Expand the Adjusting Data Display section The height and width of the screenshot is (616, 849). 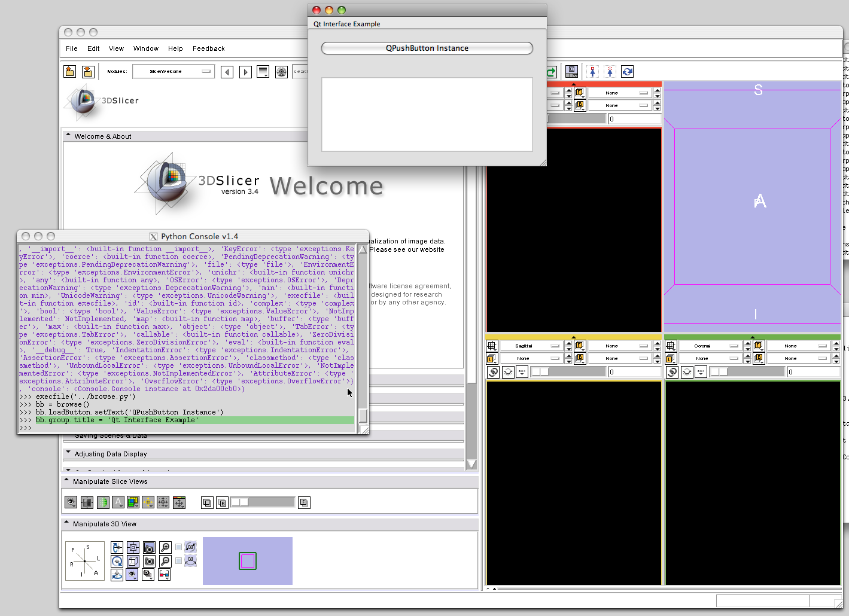coord(68,453)
